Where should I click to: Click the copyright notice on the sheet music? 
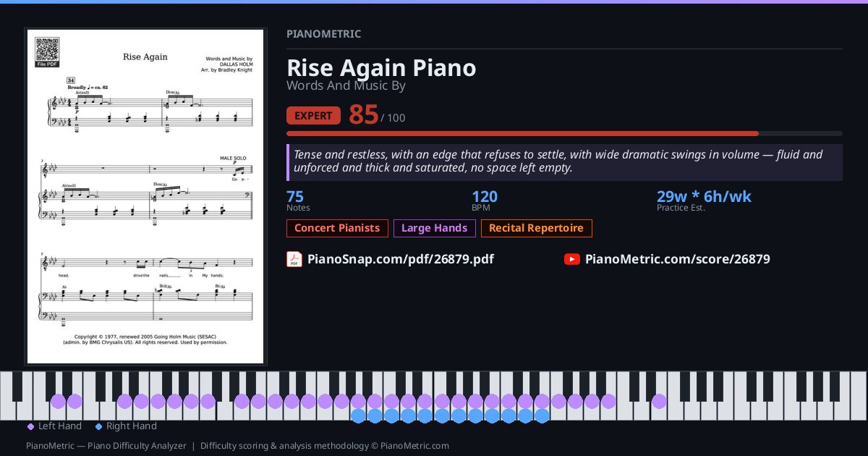pos(145,339)
